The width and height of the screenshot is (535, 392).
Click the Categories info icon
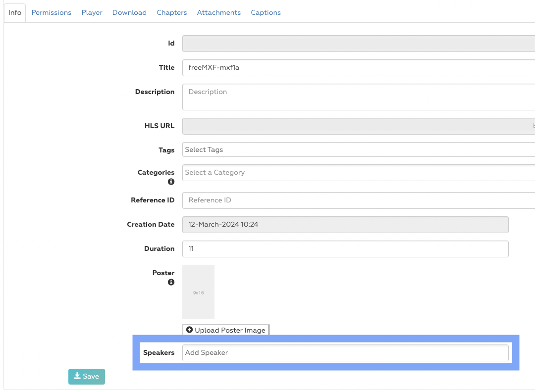click(171, 182)
